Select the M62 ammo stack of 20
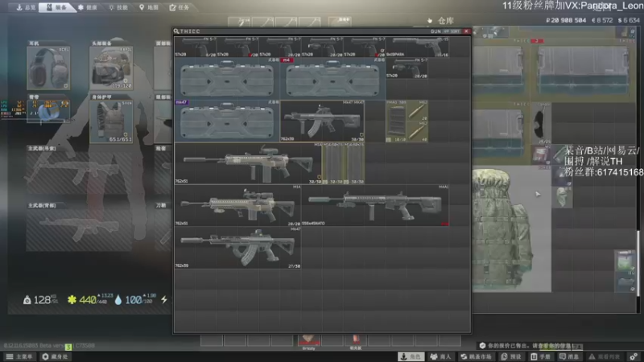The width and height of the screenshot is (644, 362). [x=417, y=110]
